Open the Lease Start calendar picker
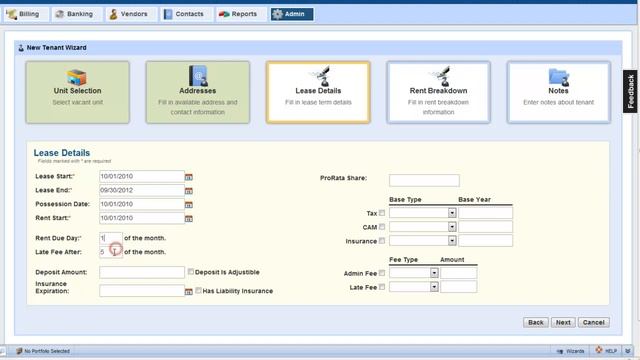Viewport: 640px width, 360px height. pos(189,177)
